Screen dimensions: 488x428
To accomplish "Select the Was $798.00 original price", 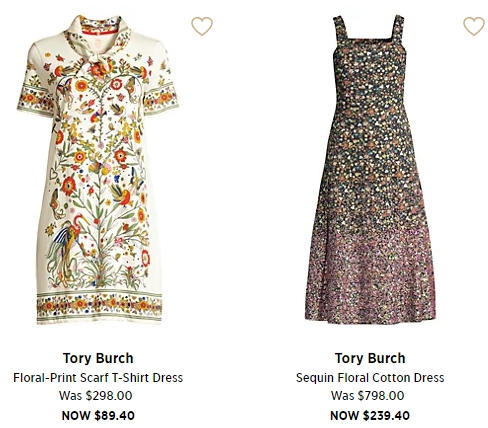I will (x=368, y=396).
